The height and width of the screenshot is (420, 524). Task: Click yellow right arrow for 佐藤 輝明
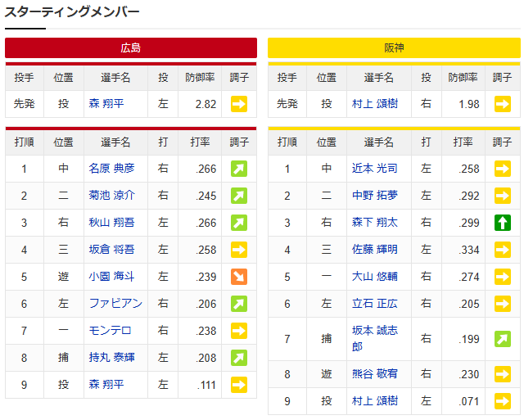(502, 250)
